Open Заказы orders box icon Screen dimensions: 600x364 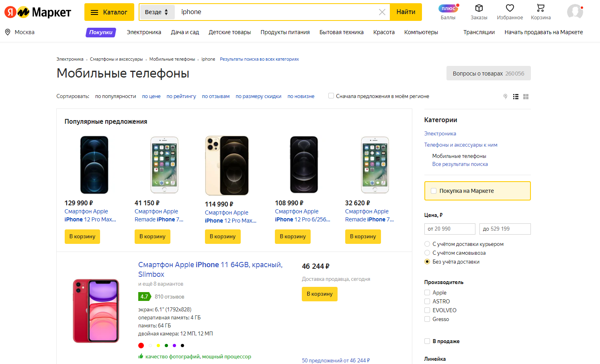click(479, 8)
